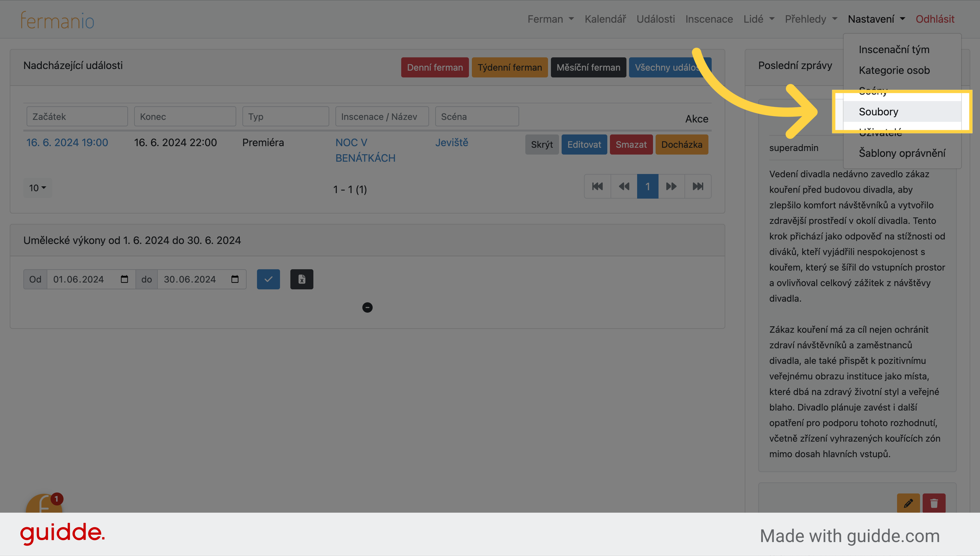Focus the Scéna filter field

[x=477, y=116]
